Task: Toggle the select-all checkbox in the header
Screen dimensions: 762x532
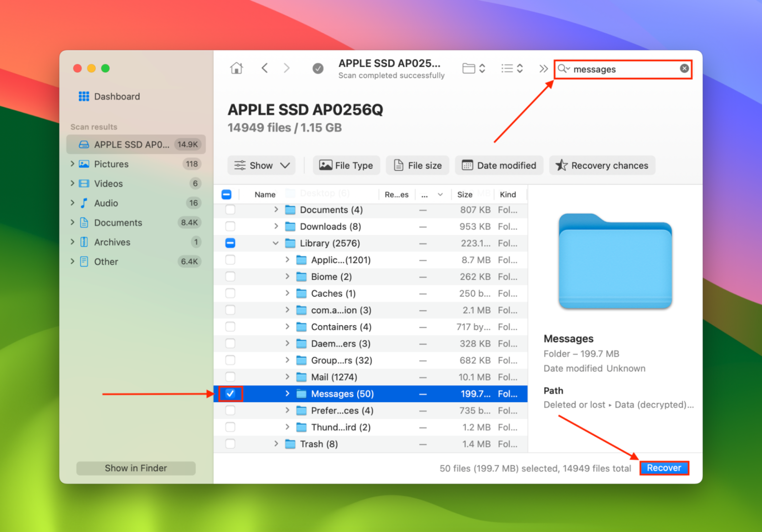Action: tap(227, 194)
